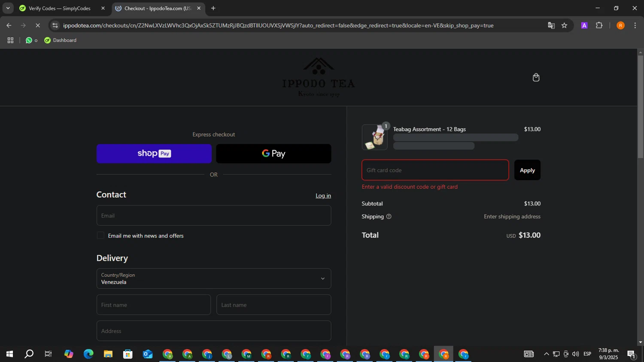Open the tab search dropdown arrow

coord(8,8)
